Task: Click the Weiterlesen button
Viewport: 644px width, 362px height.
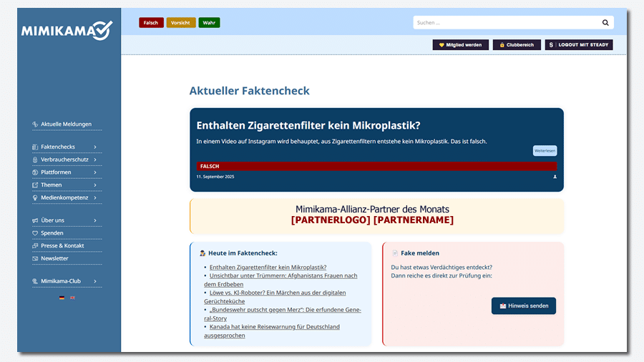Action: 545,151
